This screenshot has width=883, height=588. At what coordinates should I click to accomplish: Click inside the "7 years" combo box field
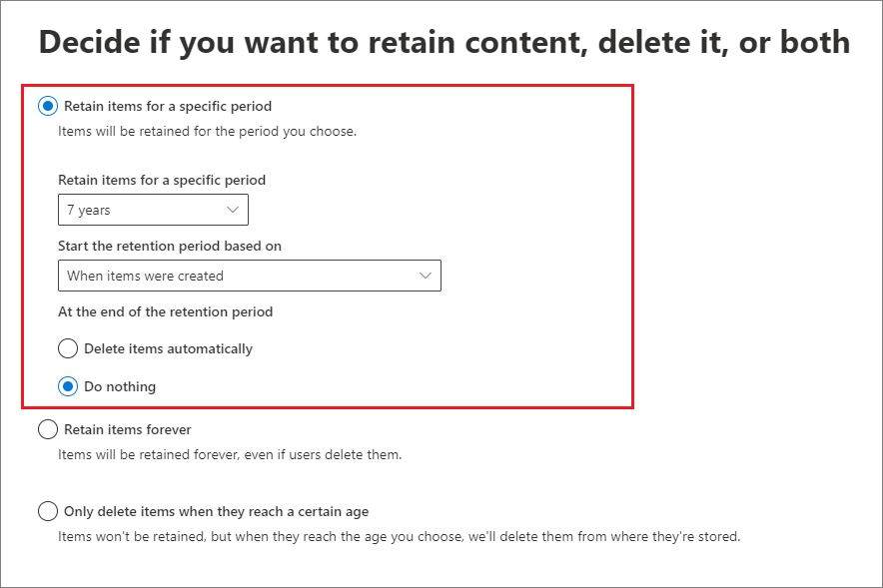(x=130, y=210)
